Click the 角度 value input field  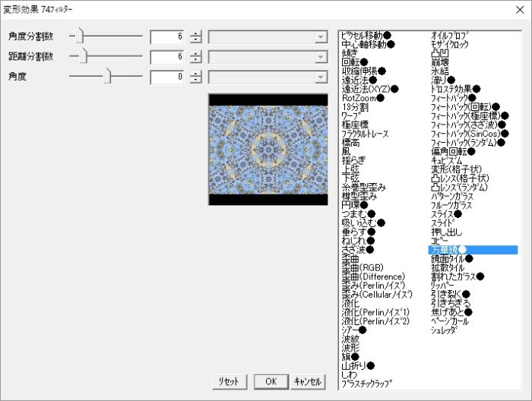point(167,77)
